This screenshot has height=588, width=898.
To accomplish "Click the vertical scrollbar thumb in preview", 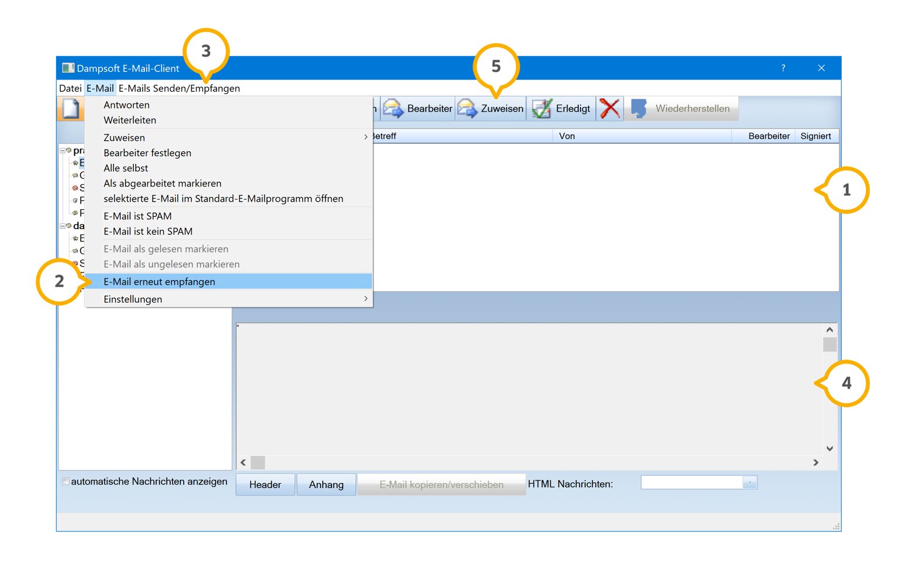I will [x=830, y=344].
